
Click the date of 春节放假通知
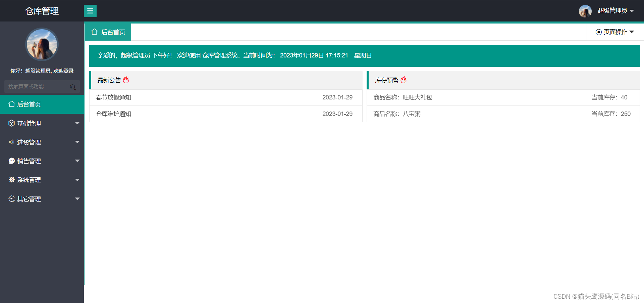(337, 97)
